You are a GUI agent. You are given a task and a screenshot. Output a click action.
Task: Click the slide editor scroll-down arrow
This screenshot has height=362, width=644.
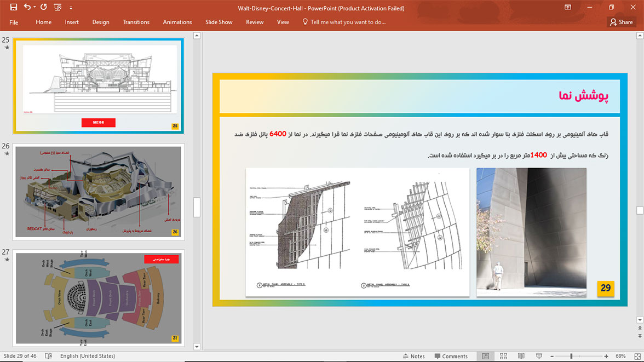(x=640, y=320)
